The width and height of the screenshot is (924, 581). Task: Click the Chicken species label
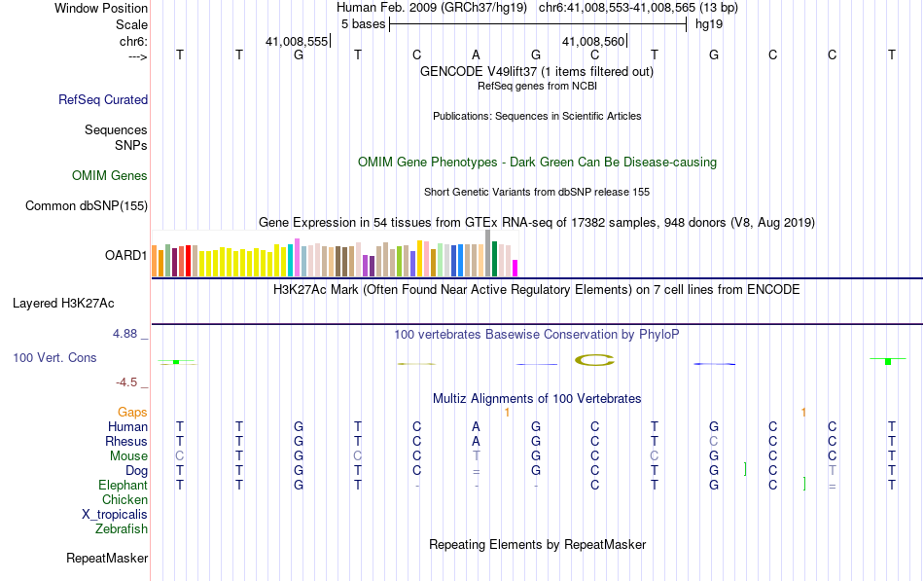(124, 499)
